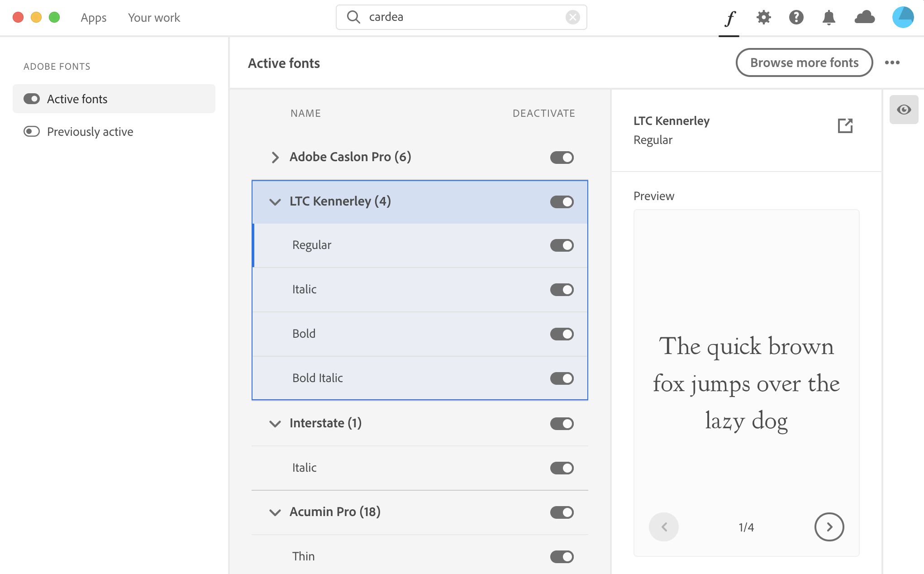Collapse LTC Kennerley font family

coord(275,202)
